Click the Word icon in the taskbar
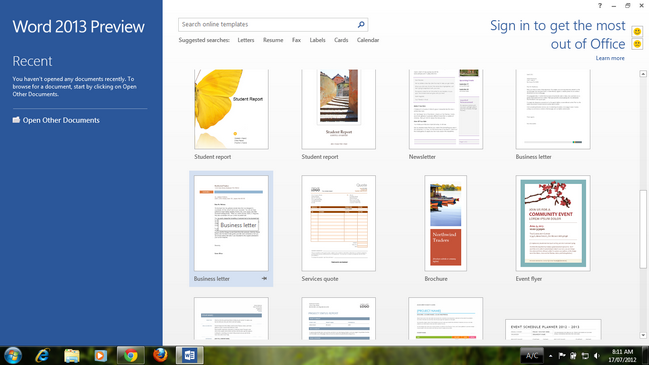Image resolution: width=649 pixels, height=365 pixels. point(190,355)
